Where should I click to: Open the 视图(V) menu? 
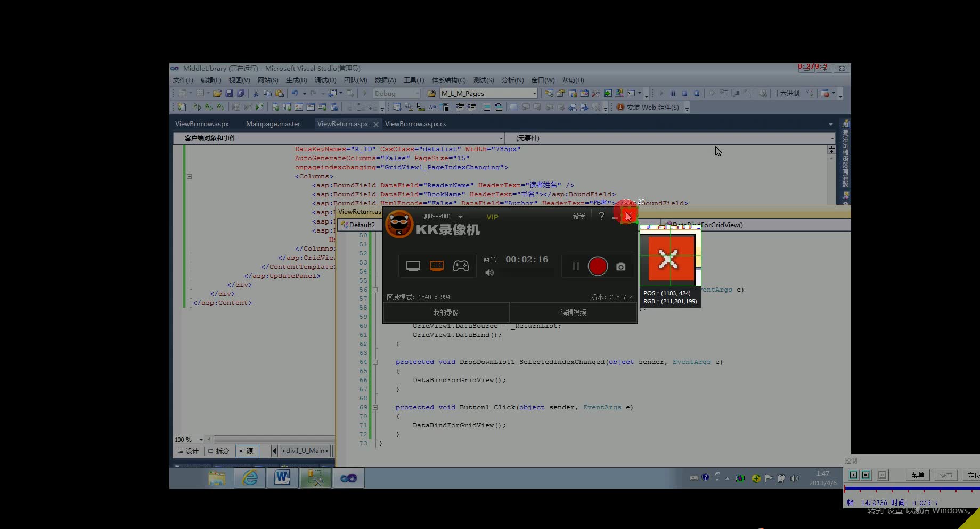click(239, 80)
